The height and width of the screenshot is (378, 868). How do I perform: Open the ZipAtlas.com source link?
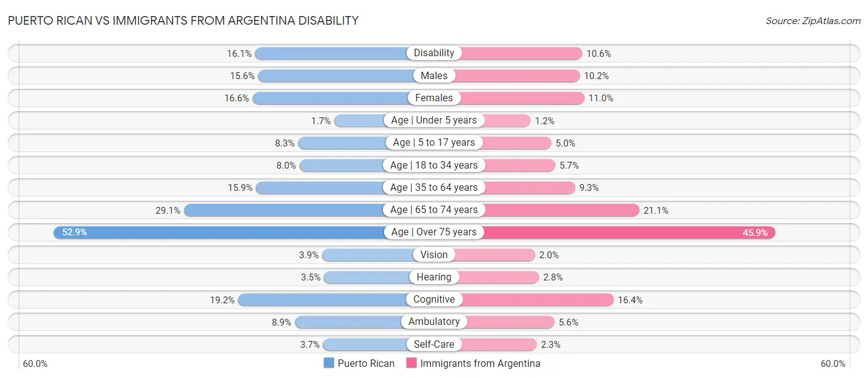click(813, 21)
